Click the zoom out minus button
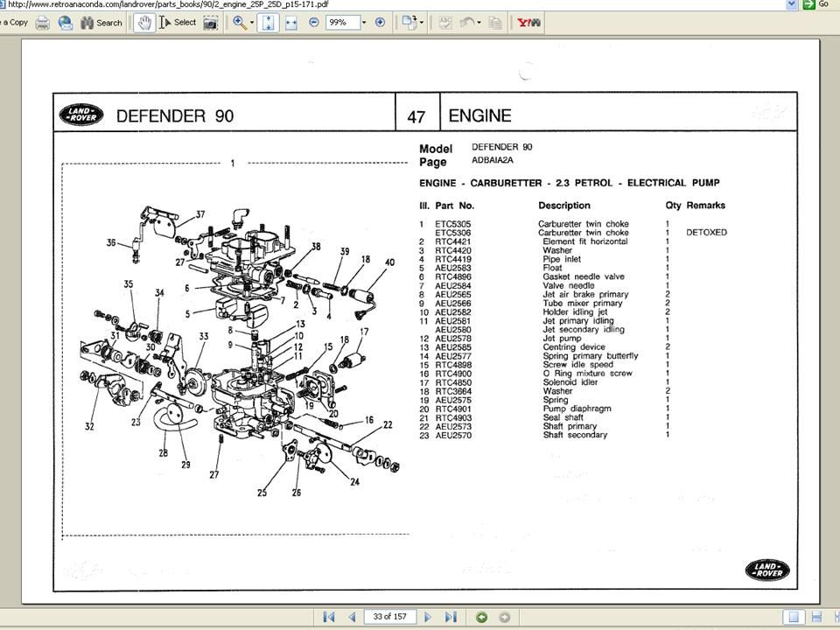 point(314,23)
